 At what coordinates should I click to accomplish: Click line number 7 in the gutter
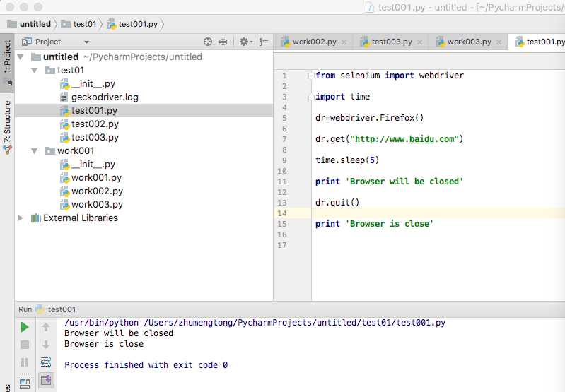(284, 139)
